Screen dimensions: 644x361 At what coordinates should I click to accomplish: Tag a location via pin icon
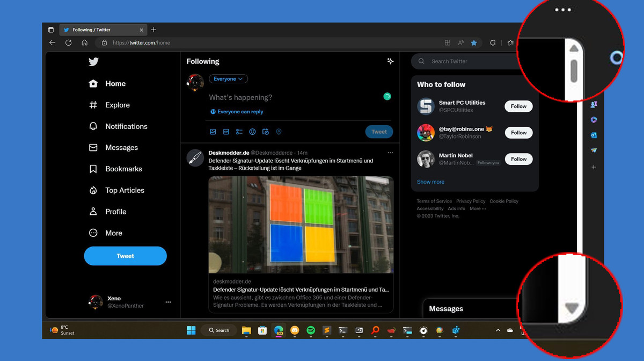point(279,132)
